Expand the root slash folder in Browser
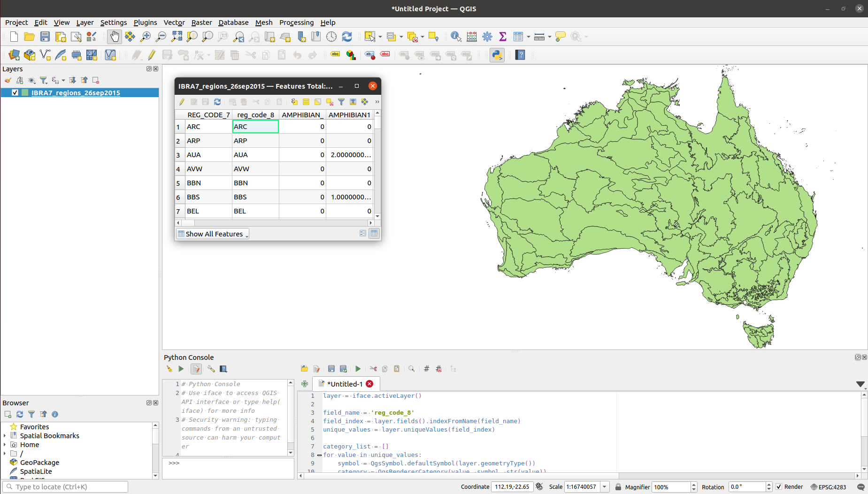Viewport: 868px width, 494px height. pyautogui.click(x=5, y=454)
